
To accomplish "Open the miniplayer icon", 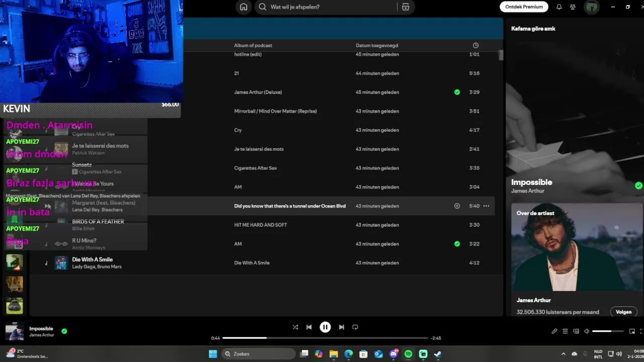I will [x=632, y=331].
